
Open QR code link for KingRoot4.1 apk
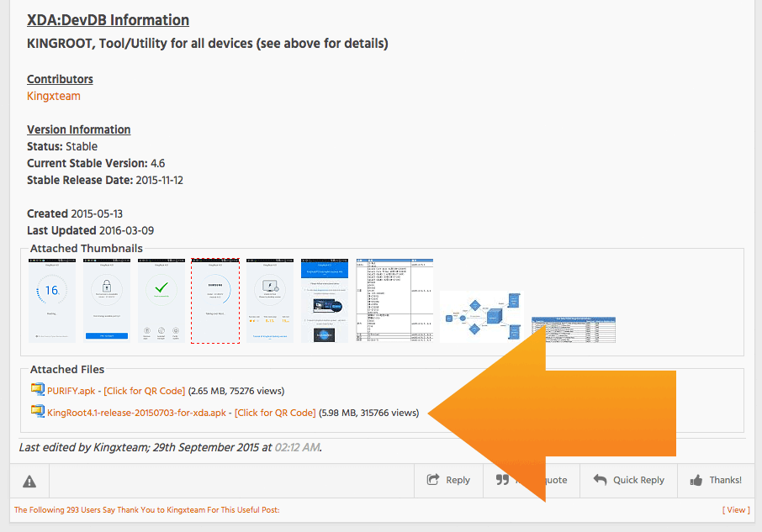click(x=275, y=413)
